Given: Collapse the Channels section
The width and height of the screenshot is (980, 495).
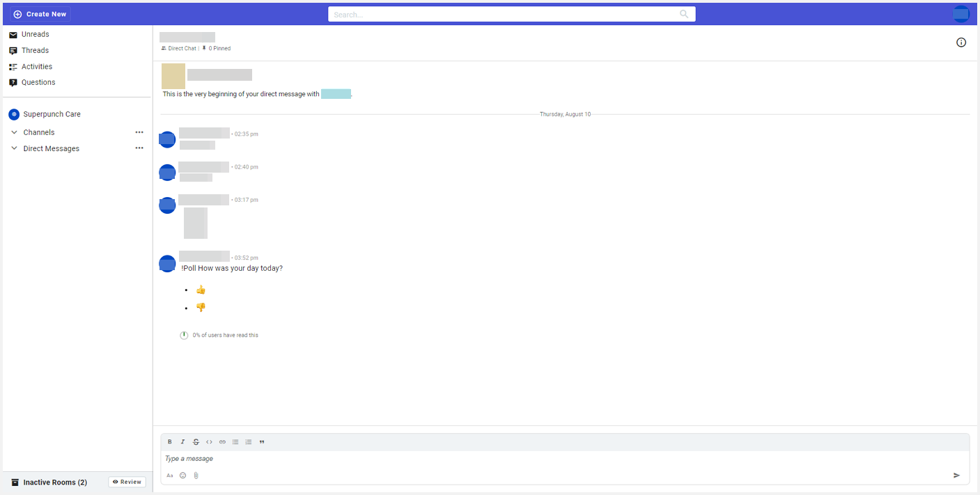Looking at the screenshot, I should click(x=13, y=132).
